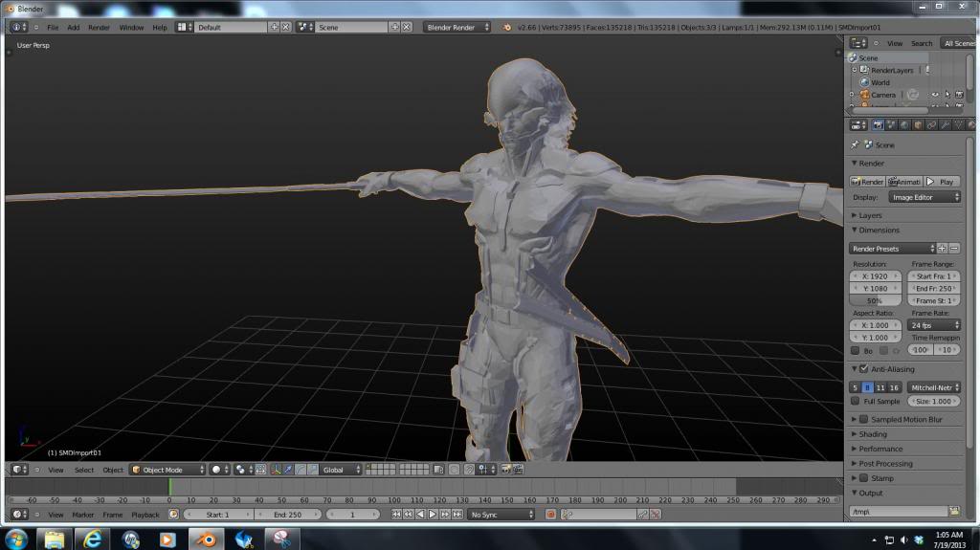
Task: Play the animation forward
Action: coord(433,515)
